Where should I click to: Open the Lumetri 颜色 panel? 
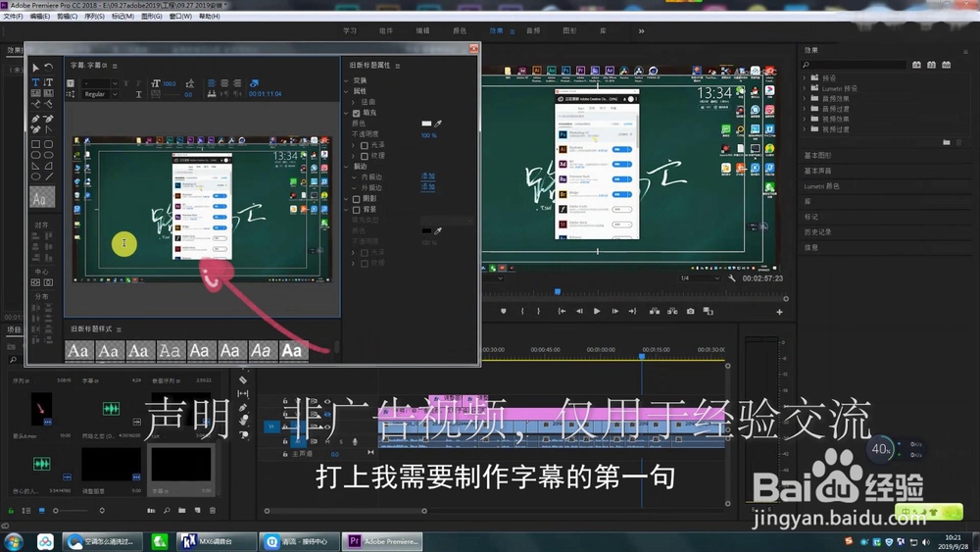821,186
